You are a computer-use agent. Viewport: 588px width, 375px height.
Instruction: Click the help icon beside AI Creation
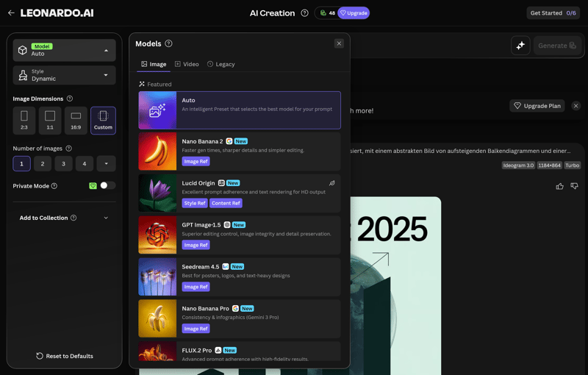click(x=304, y=13)
